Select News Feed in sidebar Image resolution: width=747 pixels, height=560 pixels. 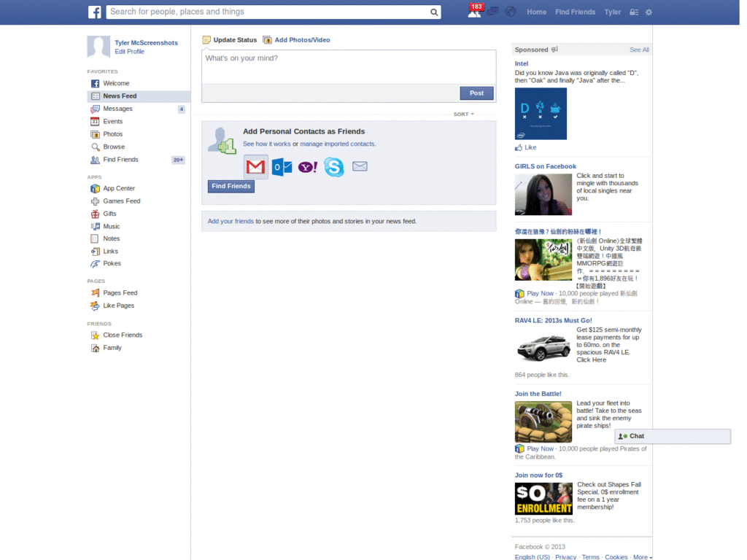pyautogui.click(x=139, y=96)
